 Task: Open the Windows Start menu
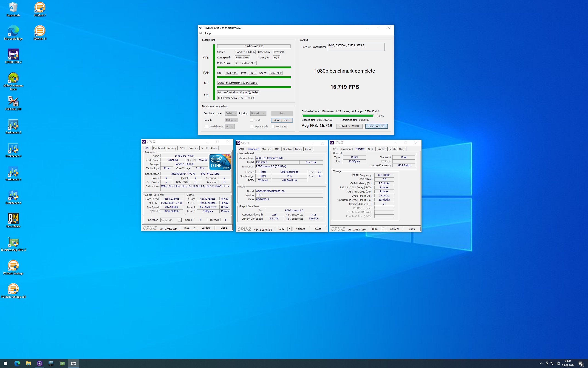tap(5, 363)
